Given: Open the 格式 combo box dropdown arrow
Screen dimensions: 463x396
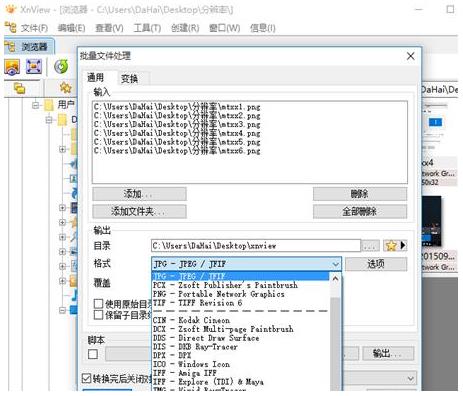Looking at the screenshot, I should coord(335,264).
